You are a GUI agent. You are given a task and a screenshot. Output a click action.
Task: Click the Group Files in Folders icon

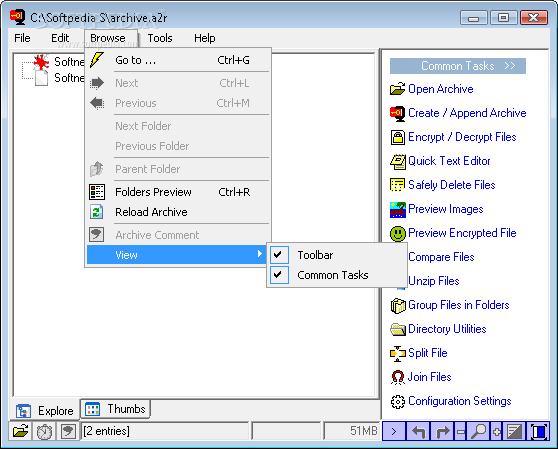398,306
